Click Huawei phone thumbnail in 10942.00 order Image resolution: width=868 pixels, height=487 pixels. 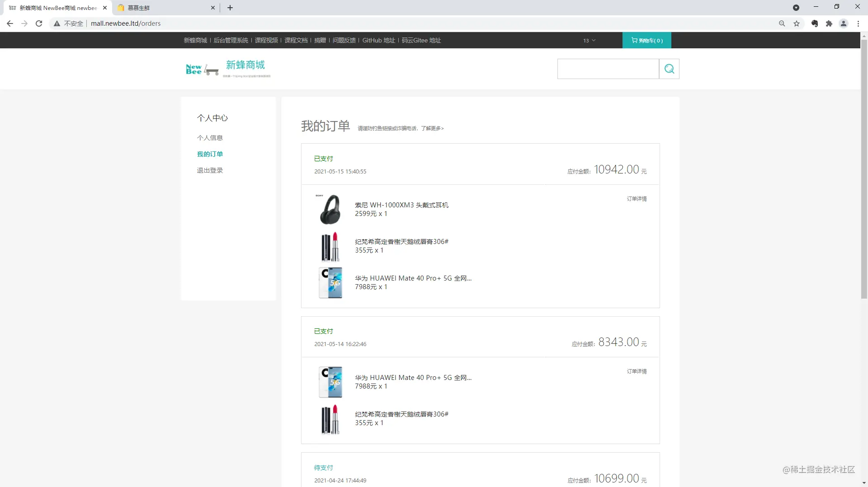(x=330, y=283)
